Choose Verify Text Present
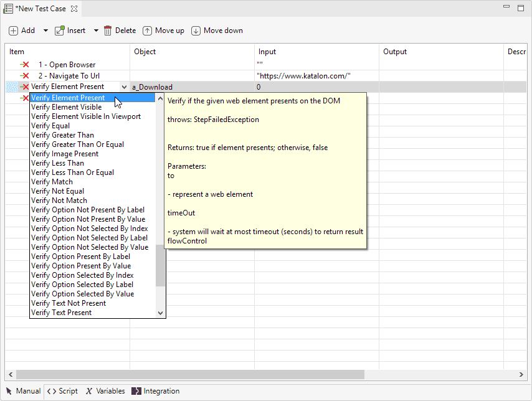 click(x=93, y=313)
